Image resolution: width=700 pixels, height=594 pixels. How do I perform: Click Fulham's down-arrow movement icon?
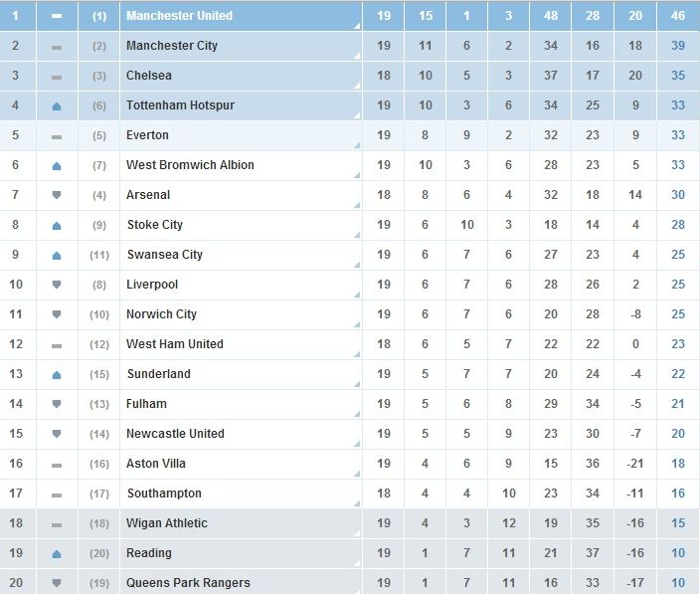(57, 404)
